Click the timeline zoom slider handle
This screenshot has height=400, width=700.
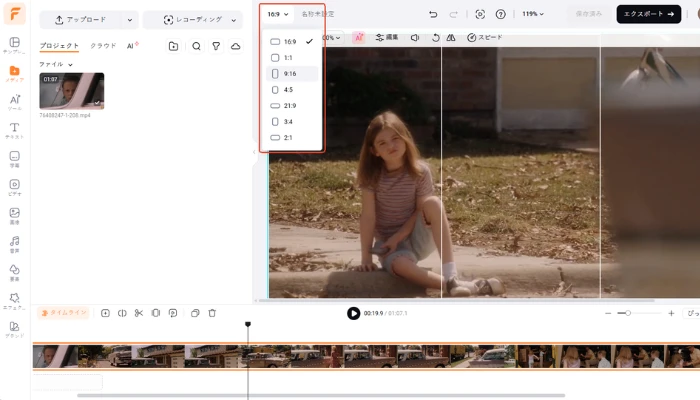pos(628,313)
